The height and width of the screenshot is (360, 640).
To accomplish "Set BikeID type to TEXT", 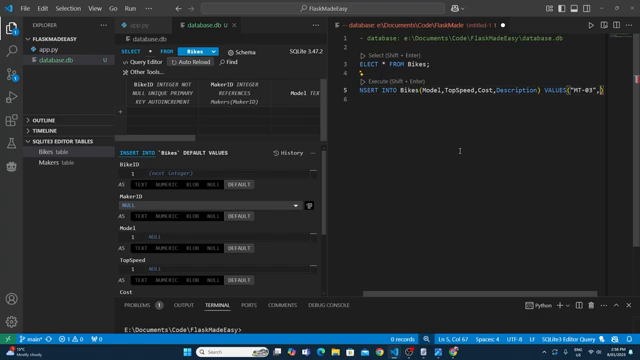I will click(x=141, y=184).
